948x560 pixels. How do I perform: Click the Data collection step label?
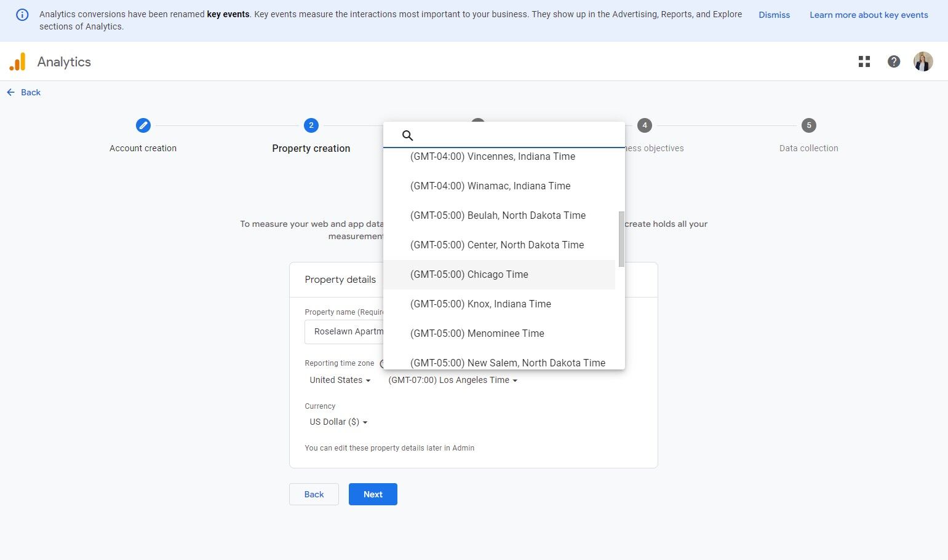tap(809, 148)
